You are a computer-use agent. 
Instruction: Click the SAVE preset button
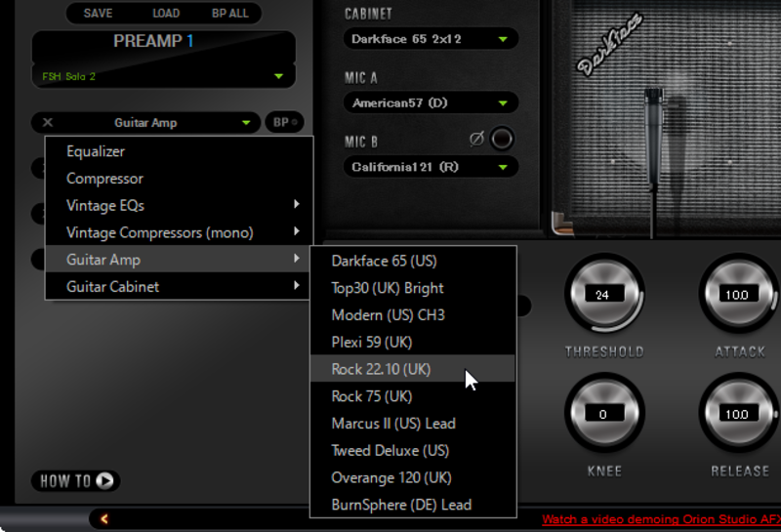coord(98,14)
